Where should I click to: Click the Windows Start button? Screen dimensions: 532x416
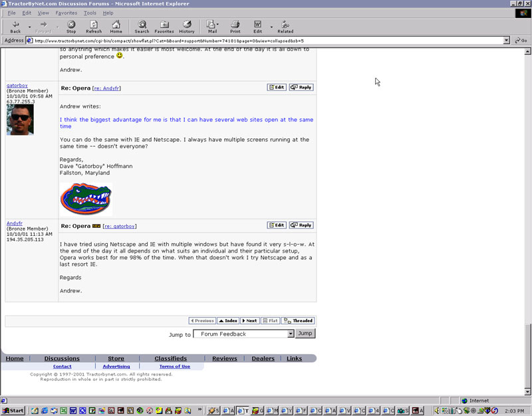coord(13,411)
